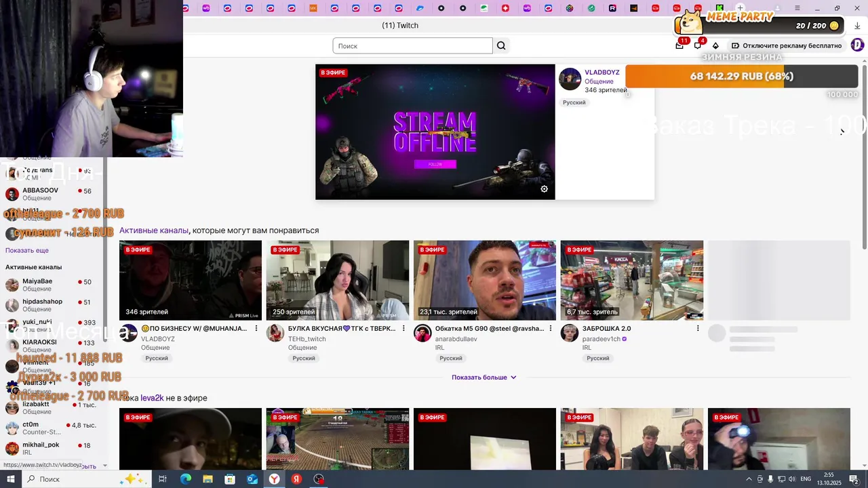Click the Twitch search magnifier button
The height and width of the screenshot is (488, 868).
(x=501, y=46)
